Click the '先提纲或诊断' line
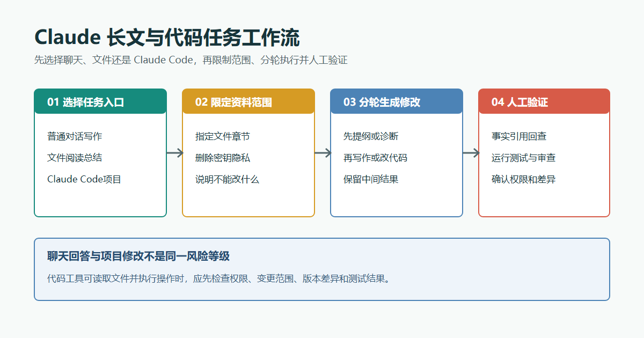 371,136
